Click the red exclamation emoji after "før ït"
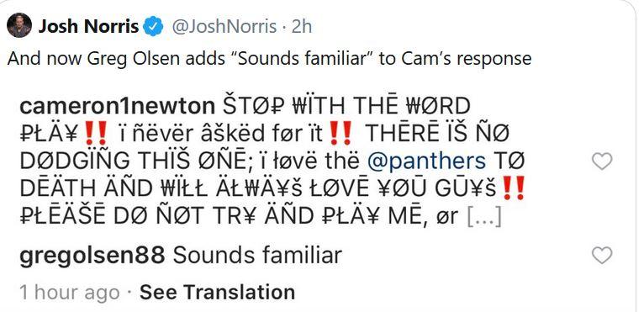Image resolution: width=644 pixels, height=312 pixels. point(340,135)
